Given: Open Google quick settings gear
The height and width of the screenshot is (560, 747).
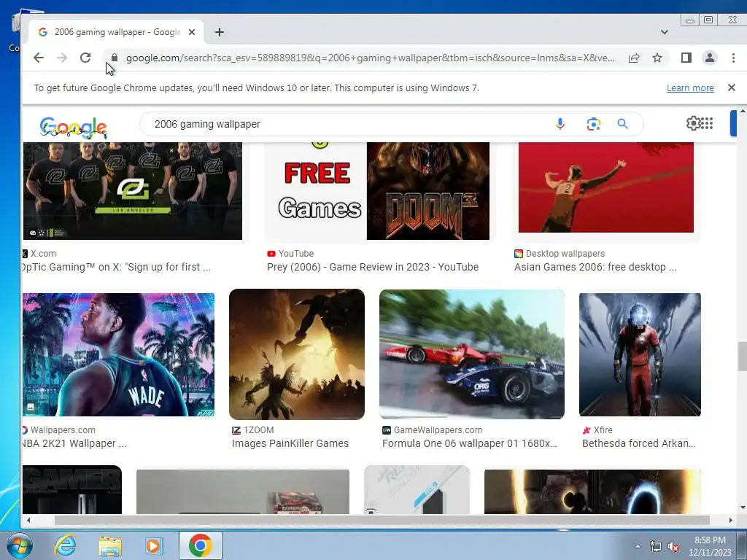Looking at the screenshot, I should click(693, 123).
